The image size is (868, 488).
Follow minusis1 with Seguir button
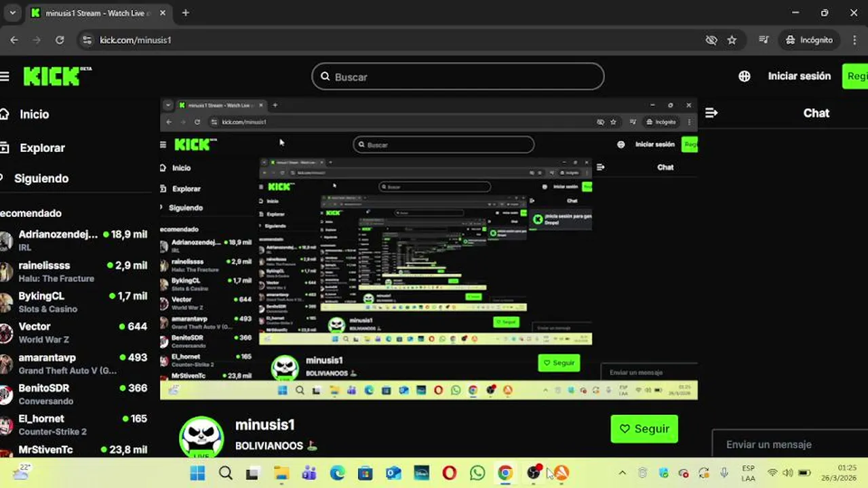pos(644,429)
